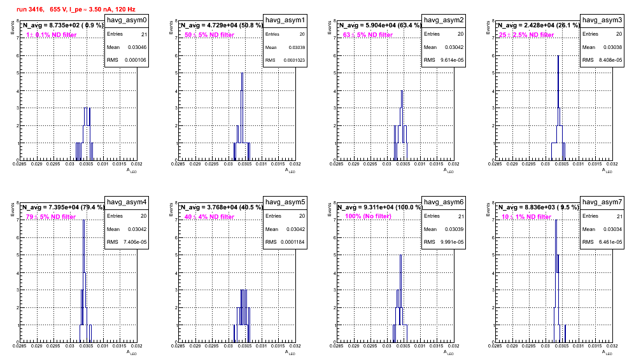Click RMS 7.406e-05 in havg_asym4 stats
Screen dimensions: 634x364
tap(127, 242)
